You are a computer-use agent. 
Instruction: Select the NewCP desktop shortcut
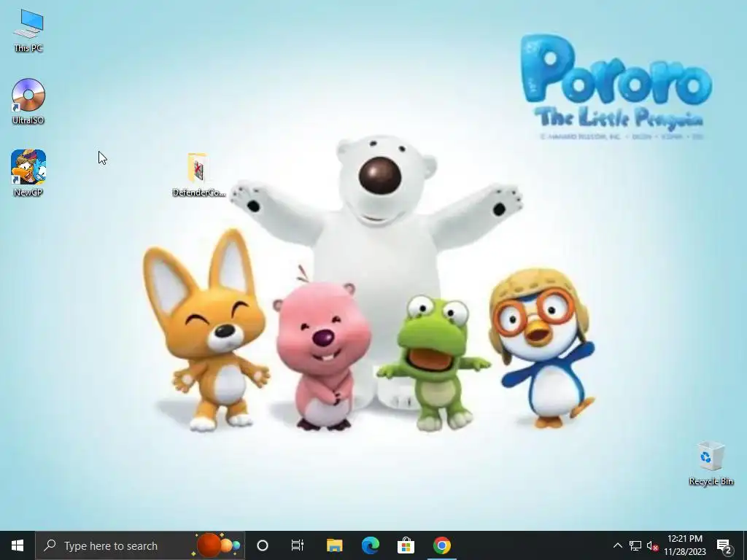point(28,174)
